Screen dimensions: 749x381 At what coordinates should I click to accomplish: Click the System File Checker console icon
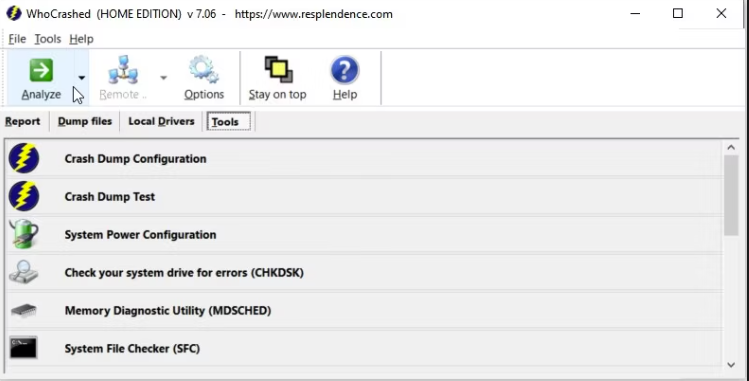24,348
